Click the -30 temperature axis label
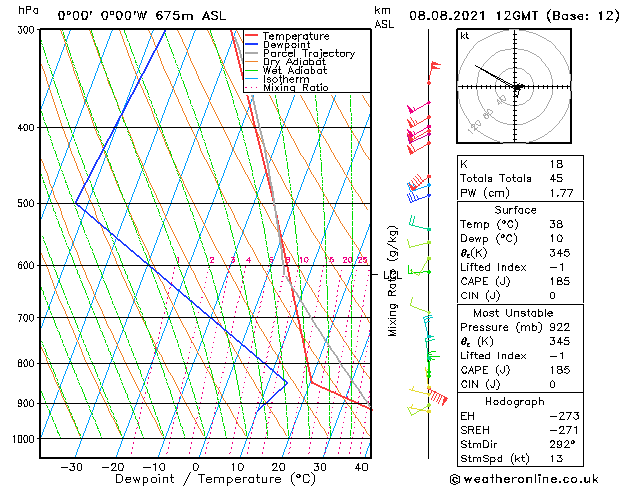Screen dimensions: 629x486 click(71, 467)
